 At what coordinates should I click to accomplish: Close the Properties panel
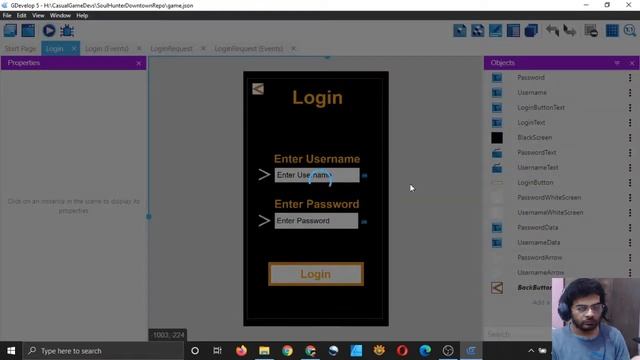coord(139,63)
